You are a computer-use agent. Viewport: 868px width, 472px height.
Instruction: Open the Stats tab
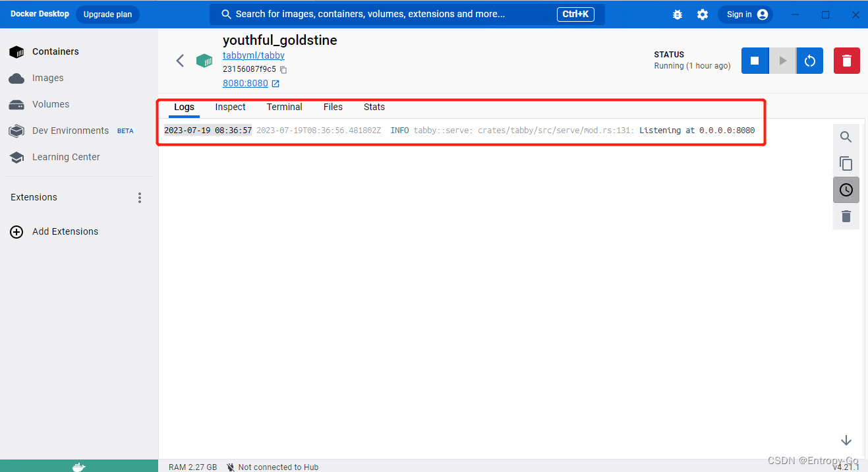(x=374, y=107)
